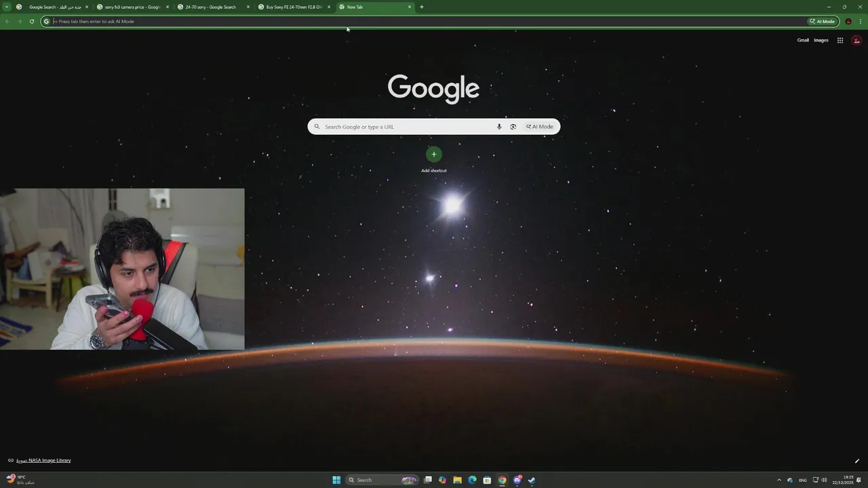Add a shortcut with the plus circle
Screen dimensions: 868x488
pos(434,154)
